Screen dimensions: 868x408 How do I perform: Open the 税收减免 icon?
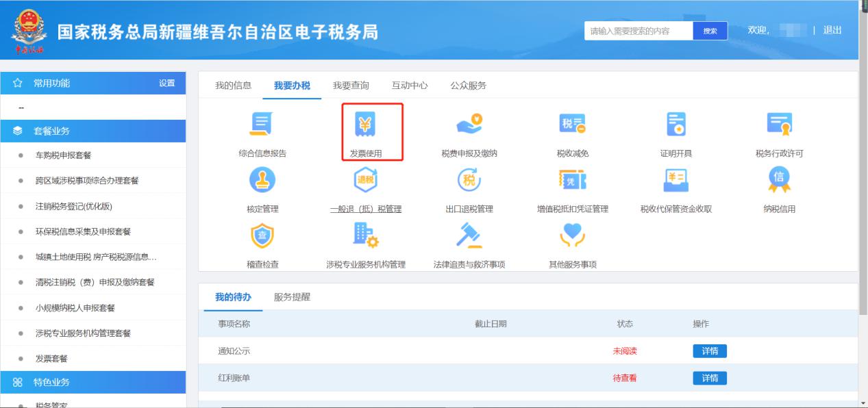coord(573,125)
